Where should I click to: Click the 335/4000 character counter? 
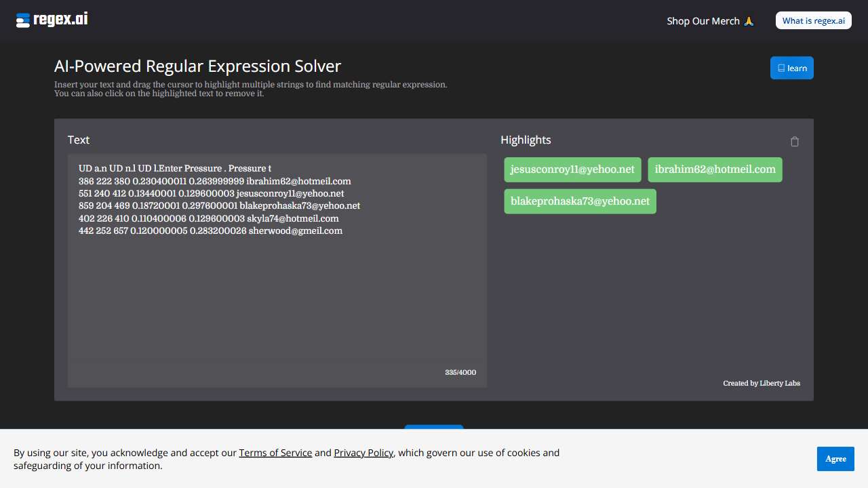coord(460,372)
